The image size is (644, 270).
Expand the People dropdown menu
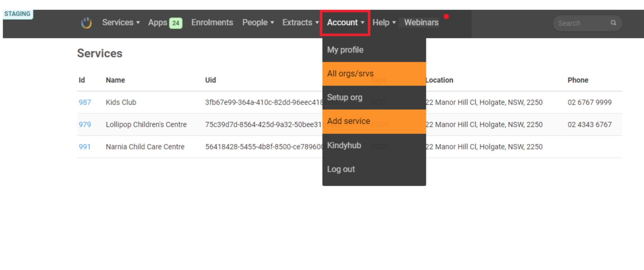258,22
